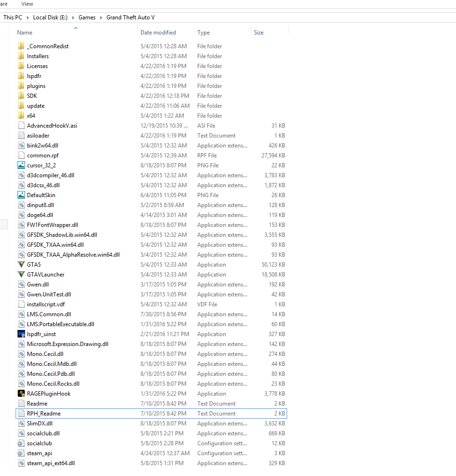456x476 pixels.
Task: Click the installscript.vdf file icon
Action: coord(21,304)
